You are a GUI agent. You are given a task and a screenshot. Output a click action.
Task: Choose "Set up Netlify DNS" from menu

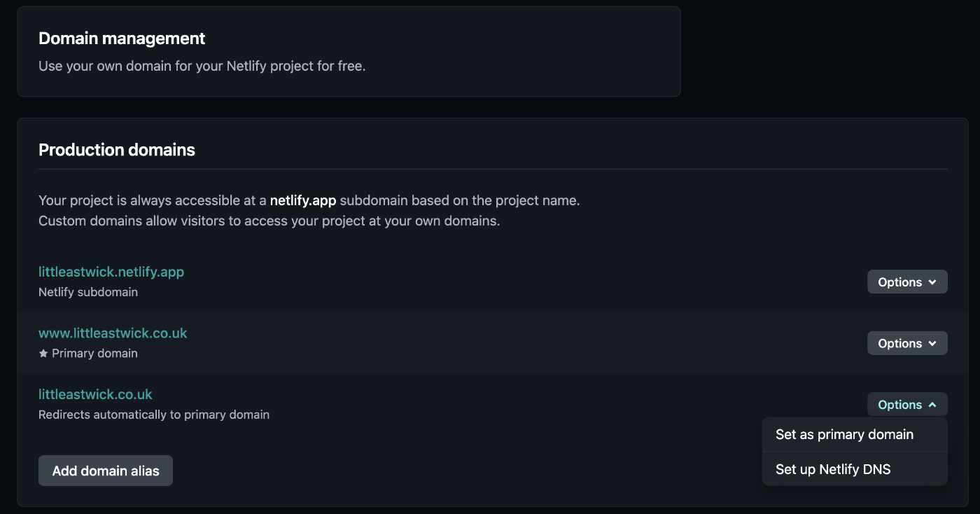[x=833, y=469]
